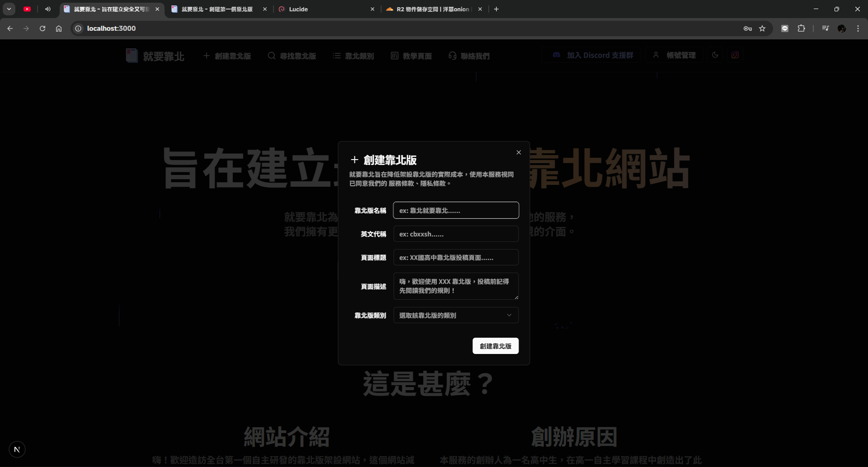The height and width of the screenshot is (467, 868).
Task: Click the 靠北版名稱 input field
Action: pyautogui.click(x=456, y=210)
